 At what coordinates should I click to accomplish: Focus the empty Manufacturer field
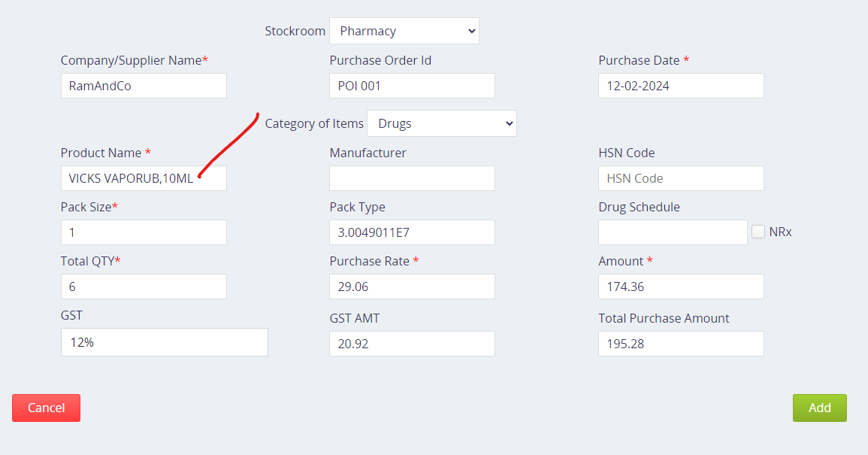pos(412,178)
